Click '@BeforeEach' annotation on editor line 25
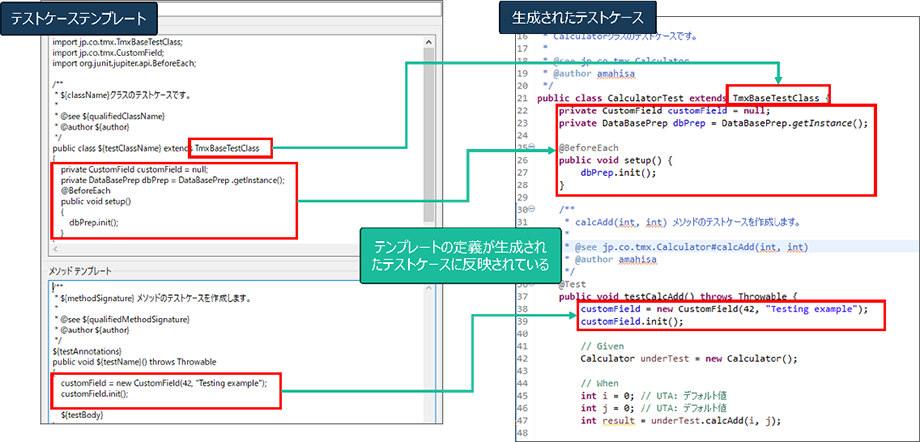 click(x=586, y=147)
